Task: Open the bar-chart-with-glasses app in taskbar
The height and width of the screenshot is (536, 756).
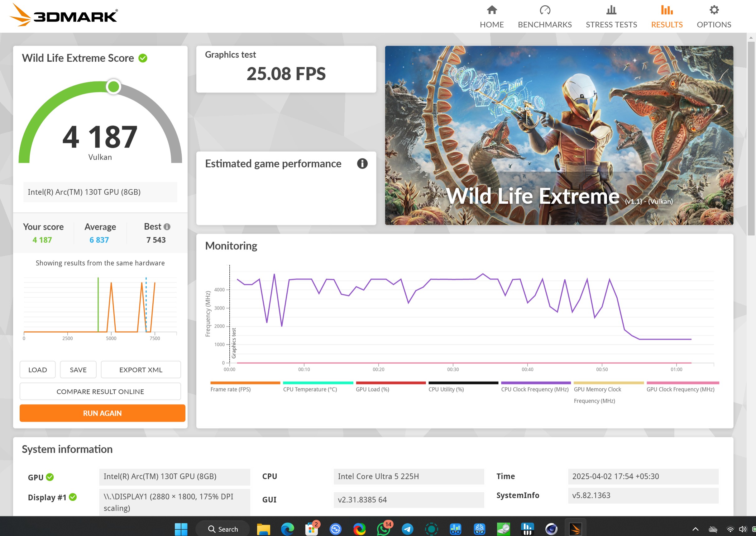Action: (x=456, y=529)
